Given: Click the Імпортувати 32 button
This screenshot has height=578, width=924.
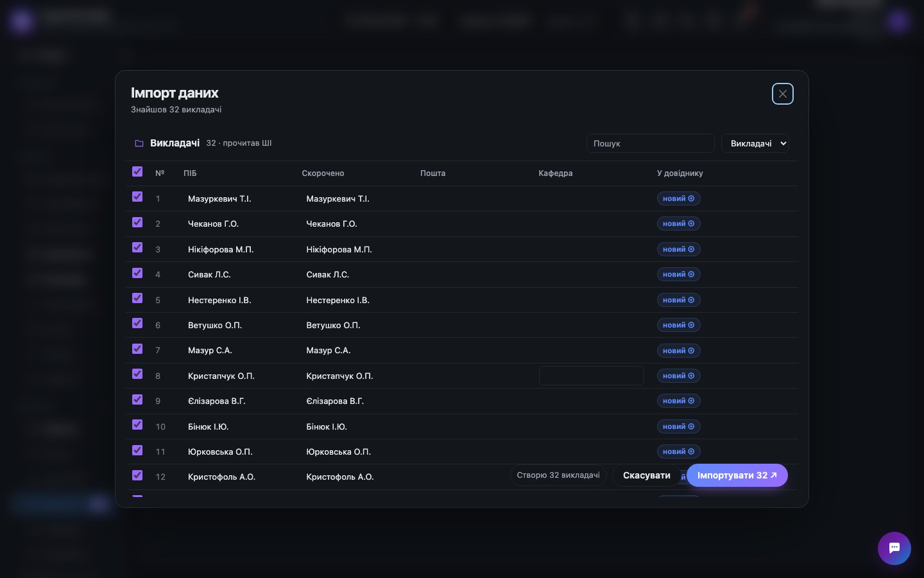Looking at the screenshot, I should pyautogui.click(x=737, y=475).
